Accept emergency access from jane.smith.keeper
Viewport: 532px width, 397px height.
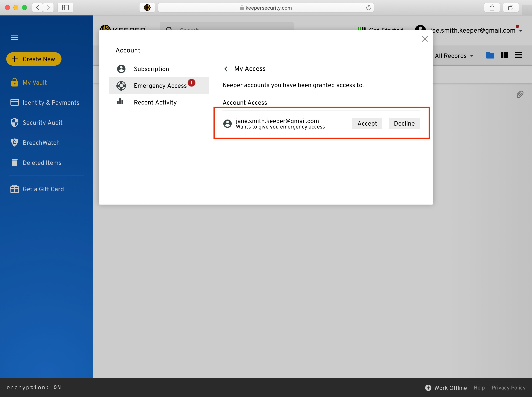click(367, 123)
